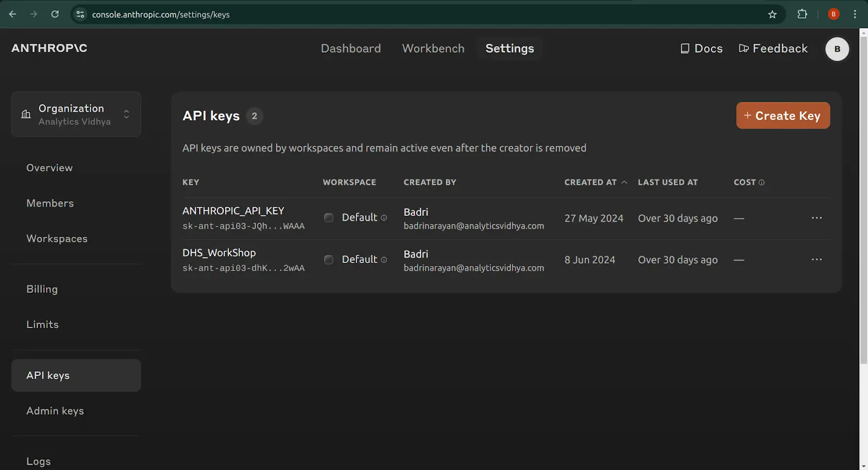View site information icon in address bar

pos(80,15)
